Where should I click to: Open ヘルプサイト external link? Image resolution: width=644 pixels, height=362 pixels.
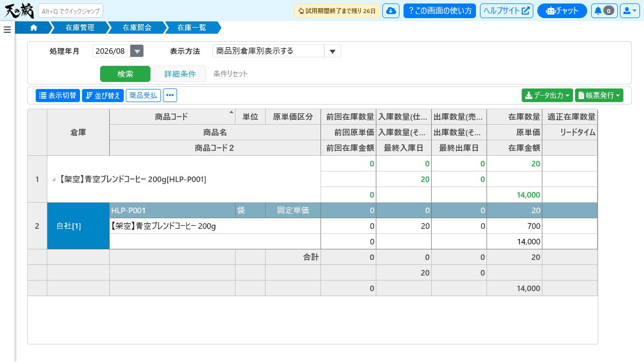click(x=507, y=11)
